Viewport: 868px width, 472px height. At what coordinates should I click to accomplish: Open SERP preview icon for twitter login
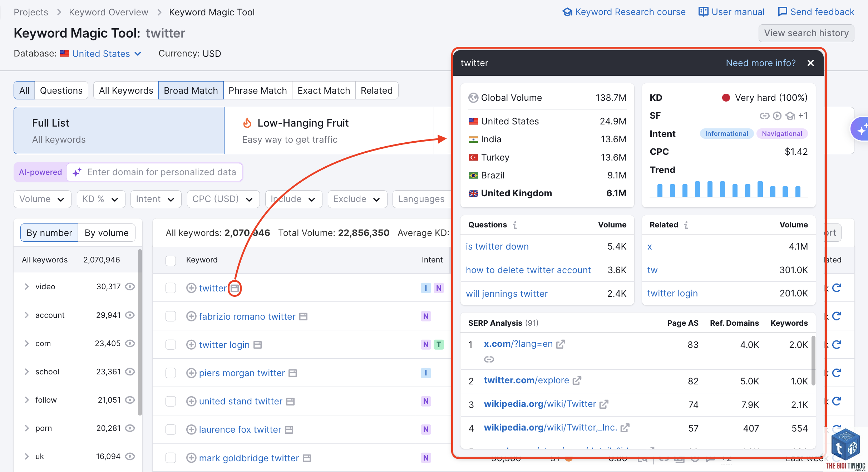tap(257, 345)
